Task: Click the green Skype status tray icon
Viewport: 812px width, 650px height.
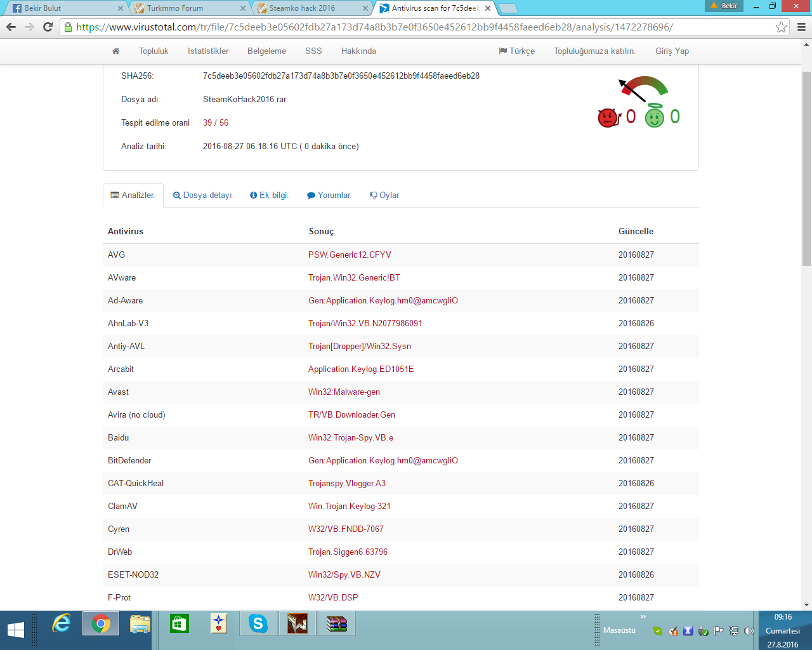Action: 657,631
